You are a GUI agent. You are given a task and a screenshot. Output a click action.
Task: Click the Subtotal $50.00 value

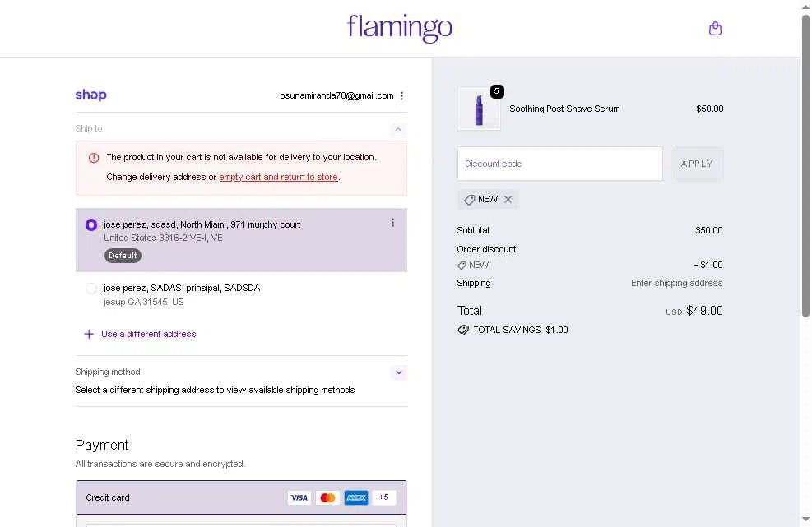click(x=709, y=230)
